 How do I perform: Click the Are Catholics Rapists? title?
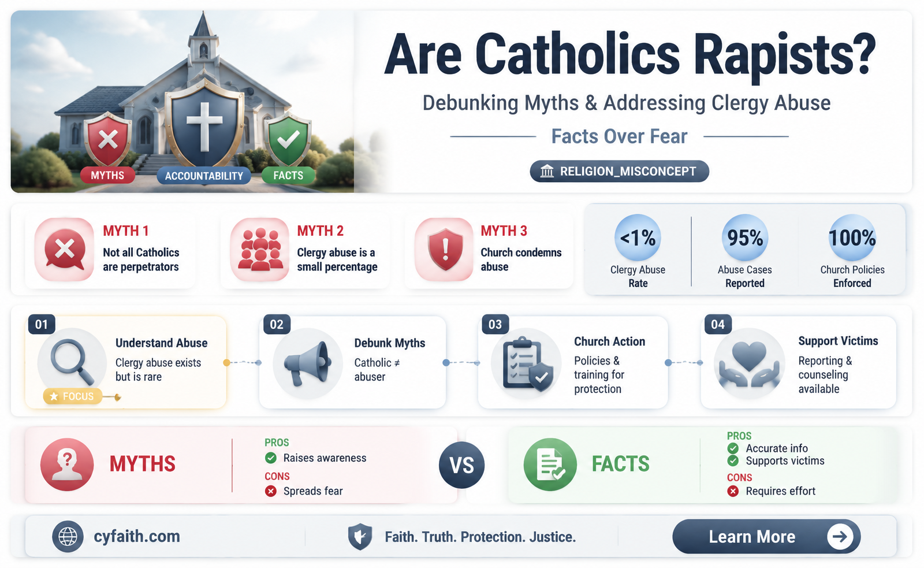(x=630, y=54)
